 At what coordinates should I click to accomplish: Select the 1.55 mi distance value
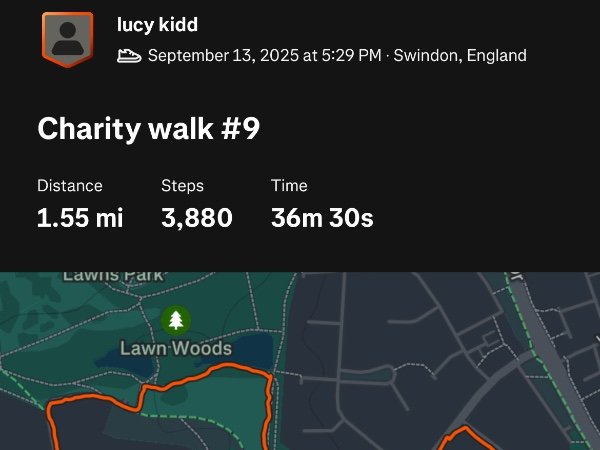80,218
